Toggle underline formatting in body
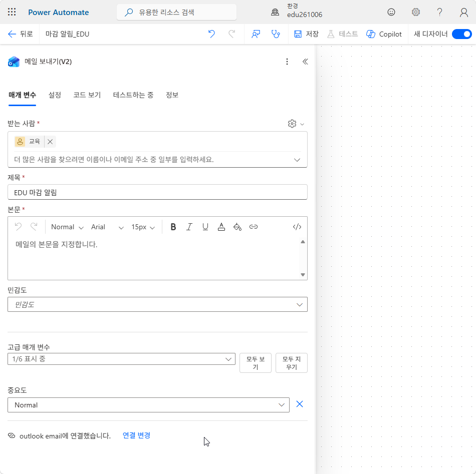Viewport: 476px width, 474px height. click(x=205, y=227)
